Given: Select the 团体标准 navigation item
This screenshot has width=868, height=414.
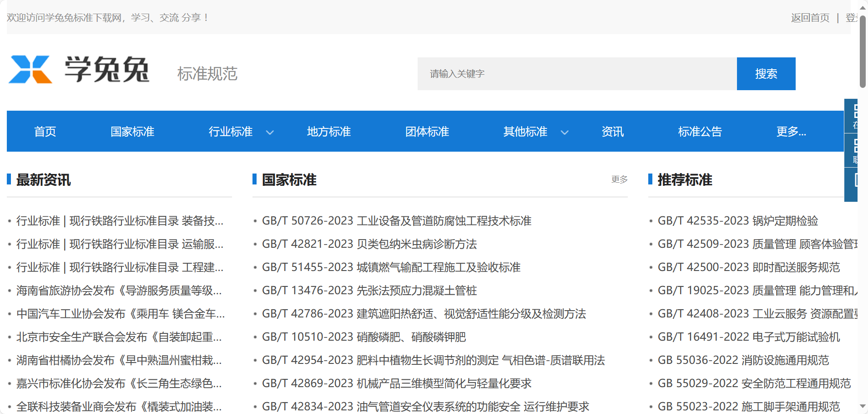Looking at the screenshot, I should pos(427,132).
